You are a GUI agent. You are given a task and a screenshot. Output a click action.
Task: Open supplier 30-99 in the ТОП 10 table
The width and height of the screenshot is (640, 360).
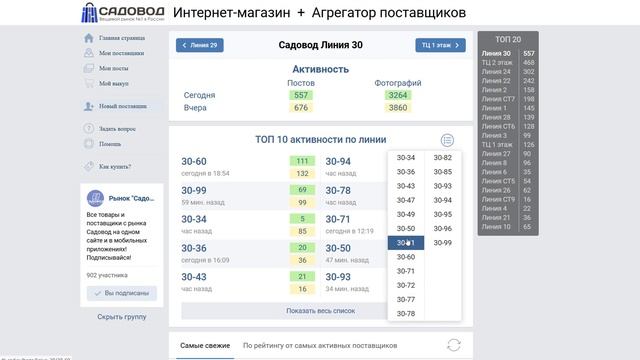click(194, 191)
